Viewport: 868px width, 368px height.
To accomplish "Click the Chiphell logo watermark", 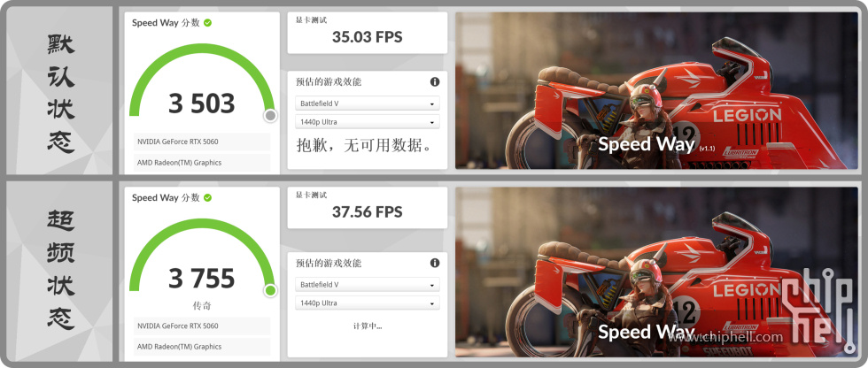I will 818,310.
